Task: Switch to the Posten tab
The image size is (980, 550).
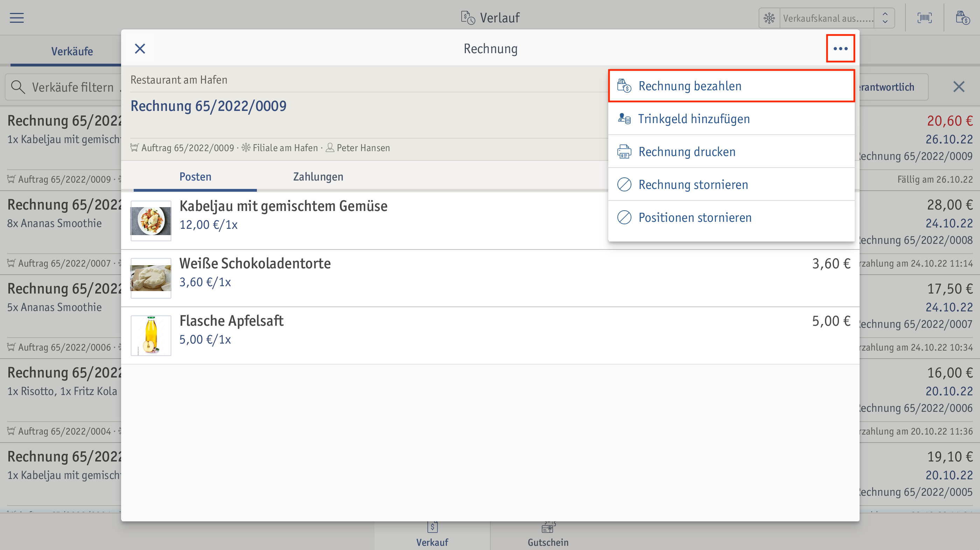Action: coord(195,176)
